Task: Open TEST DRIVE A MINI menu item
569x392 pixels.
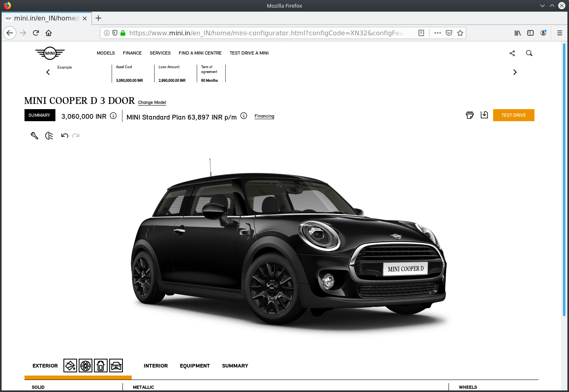Action: 249,53
